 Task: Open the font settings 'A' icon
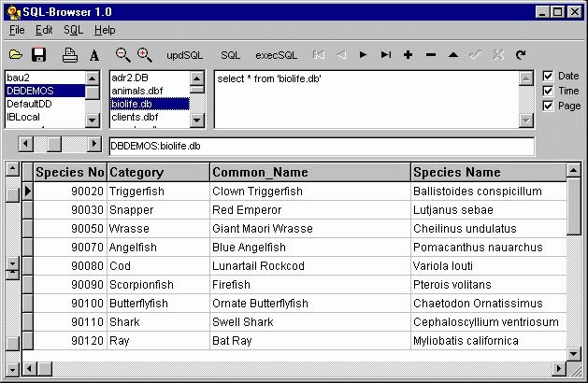point(93,55)
